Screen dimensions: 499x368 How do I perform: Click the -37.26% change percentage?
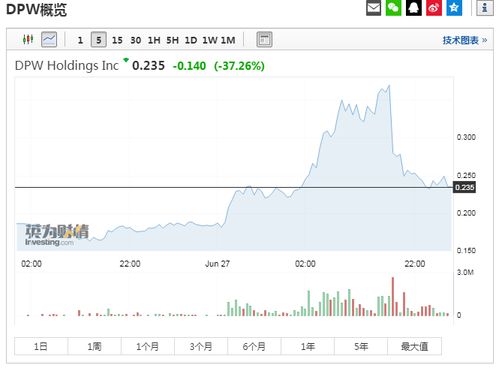[239, 66]
